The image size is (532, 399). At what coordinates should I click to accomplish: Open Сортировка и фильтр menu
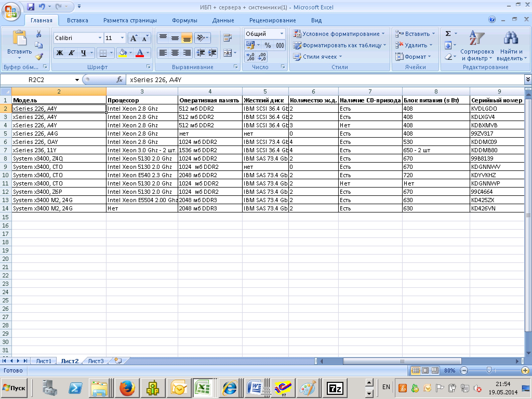click(x=477, y=46)
